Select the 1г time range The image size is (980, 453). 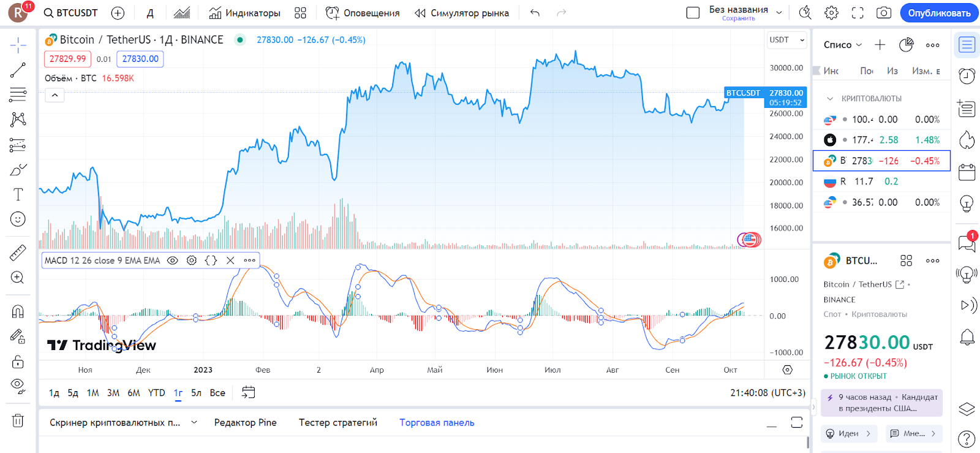click(178, 393)
